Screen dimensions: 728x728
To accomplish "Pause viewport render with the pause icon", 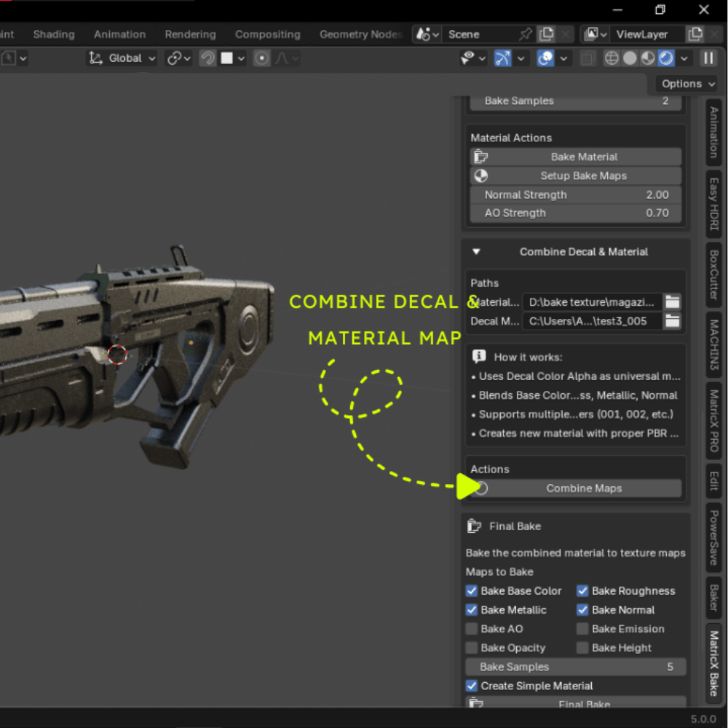I will pyautogui.click(x=708, y=58).
